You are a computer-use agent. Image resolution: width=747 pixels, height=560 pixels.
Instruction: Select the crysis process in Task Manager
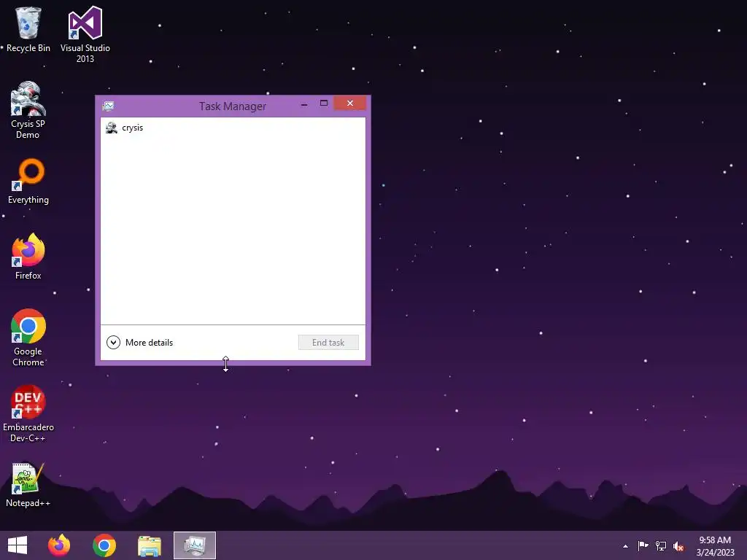pyautogui.click(x=233, y=128)
